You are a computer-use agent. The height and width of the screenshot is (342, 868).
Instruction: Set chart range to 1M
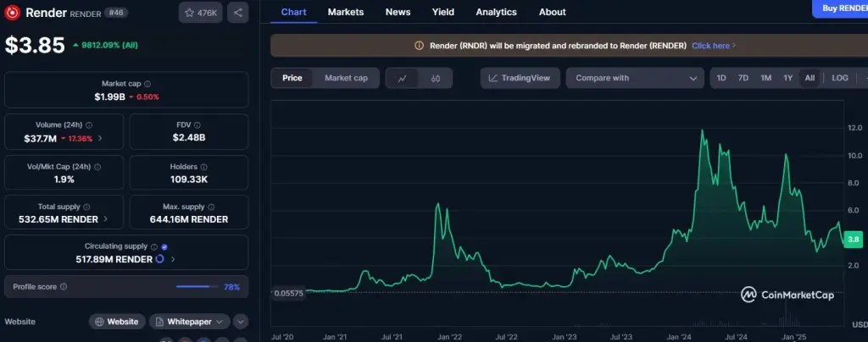click(x=765, y=78)
